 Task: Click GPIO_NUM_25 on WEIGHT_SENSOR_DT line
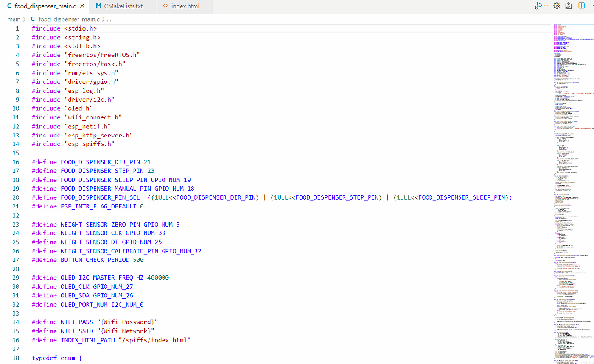[142, 242]
